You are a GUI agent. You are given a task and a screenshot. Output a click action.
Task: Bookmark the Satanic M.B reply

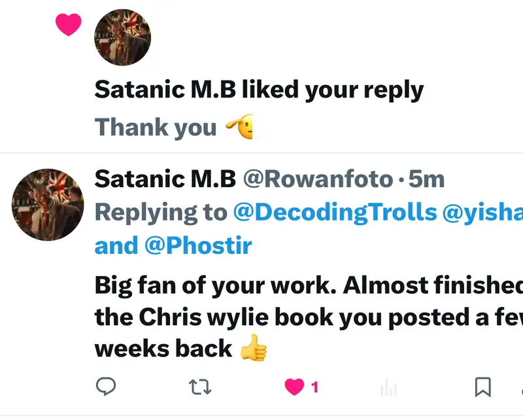tap(482, 387)
